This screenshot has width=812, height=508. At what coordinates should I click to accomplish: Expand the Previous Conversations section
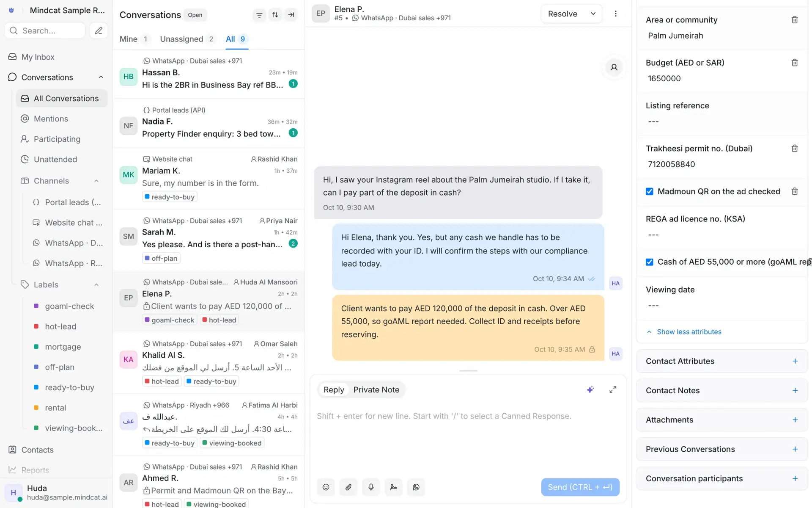(722, 449)
